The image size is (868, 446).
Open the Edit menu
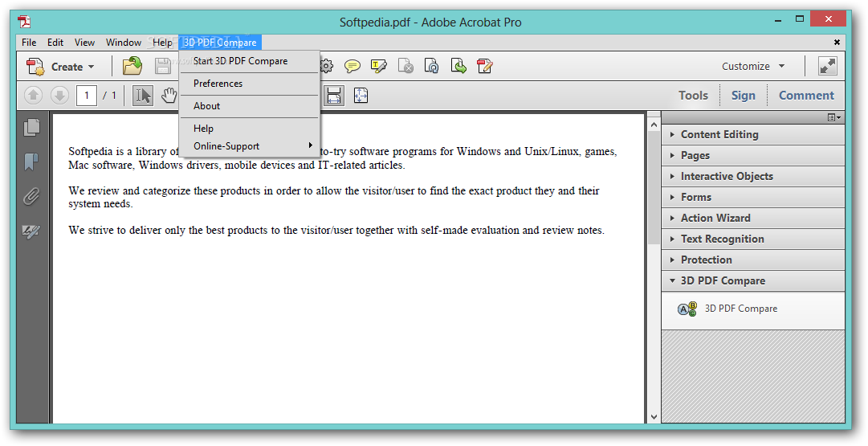pyautogui.click(x=55, y=42)
